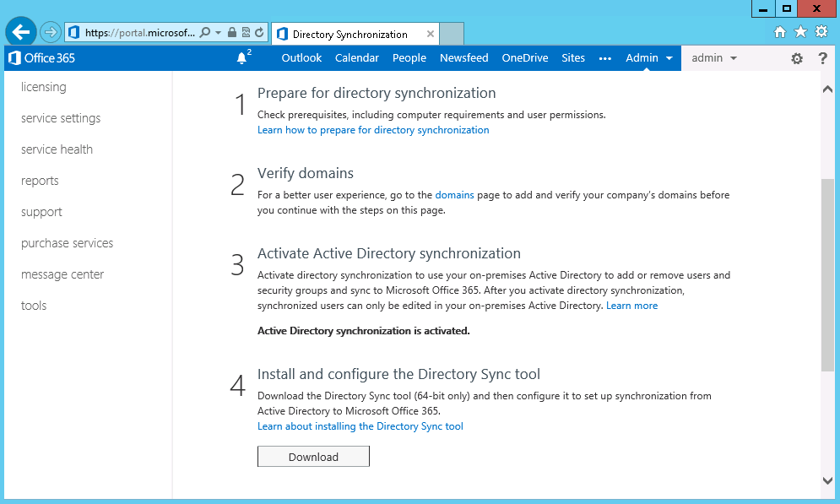The width and height of the screenshot is (840, 504).
Task: Open Favorites with the star icon
Action: click(x=800, y=32)
